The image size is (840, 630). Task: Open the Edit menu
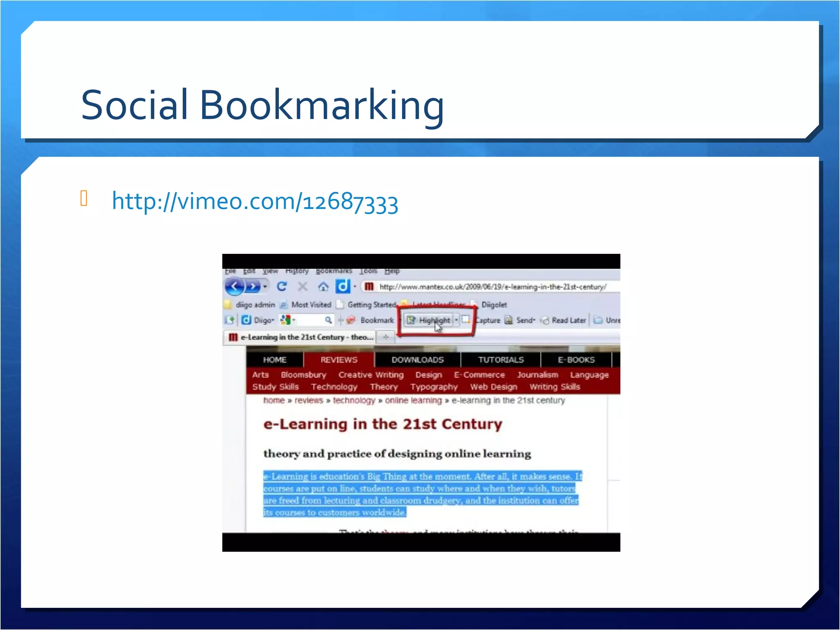click(x=249, y=271)
